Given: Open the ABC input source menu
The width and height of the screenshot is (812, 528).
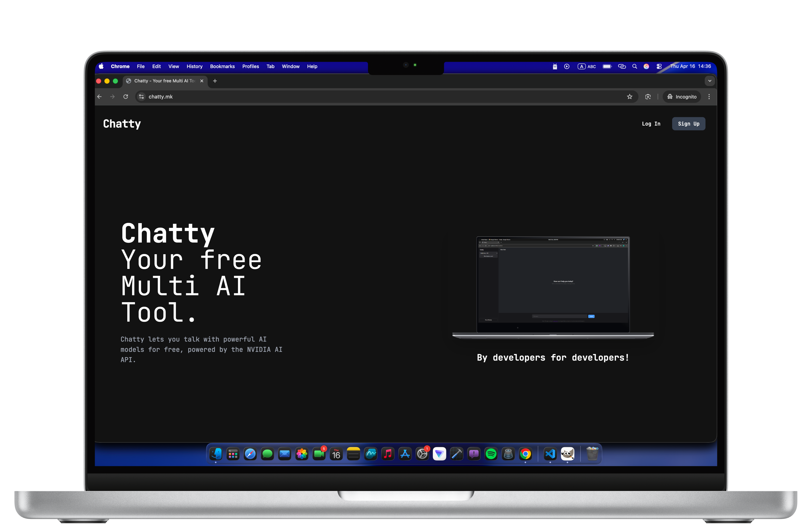Looking at the screenshot, I should [x=587, y=67].
